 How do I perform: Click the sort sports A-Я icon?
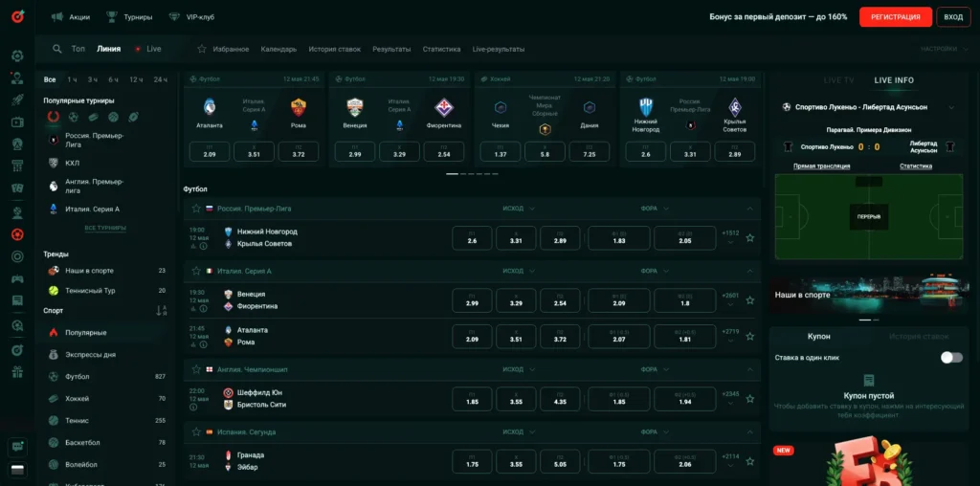[x=161, y=310]
